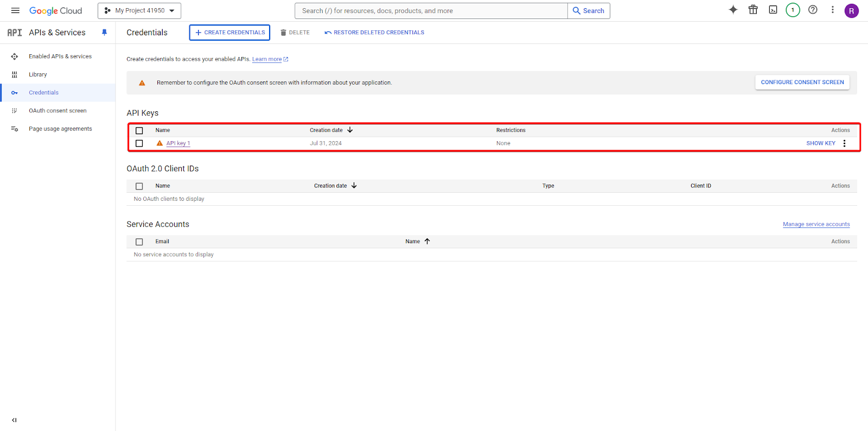Click the Jul 31, 2024 creation date
Image resolution: width=868 pixels, height=431 pixels.
pos(325,143)
